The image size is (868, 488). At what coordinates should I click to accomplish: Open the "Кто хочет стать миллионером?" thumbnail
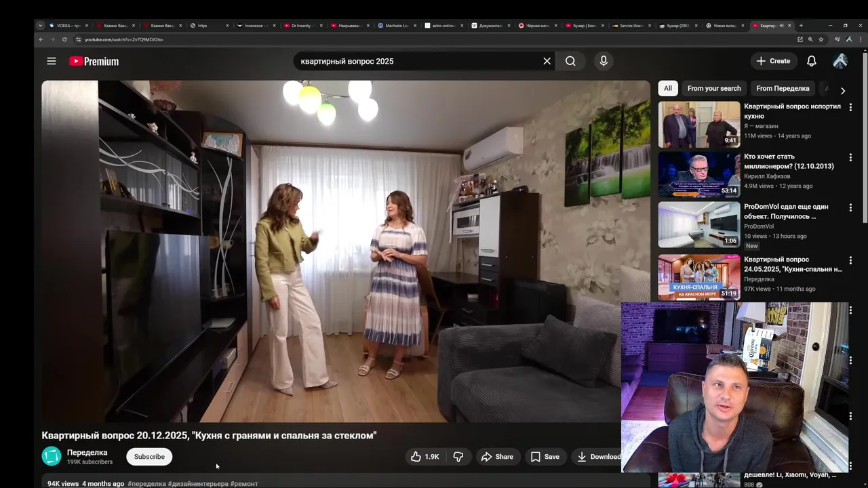(699, 174)
